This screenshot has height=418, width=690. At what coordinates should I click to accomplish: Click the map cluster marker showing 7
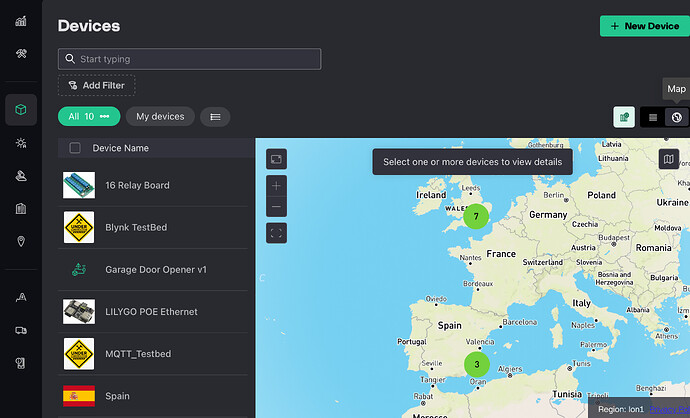tap(476, 216)
